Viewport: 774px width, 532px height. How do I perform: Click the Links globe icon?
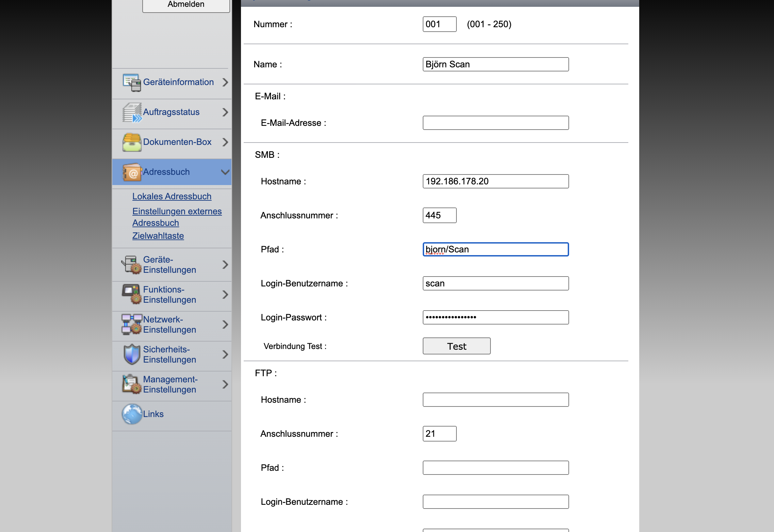pyautogui.click(x=131, y=414)
